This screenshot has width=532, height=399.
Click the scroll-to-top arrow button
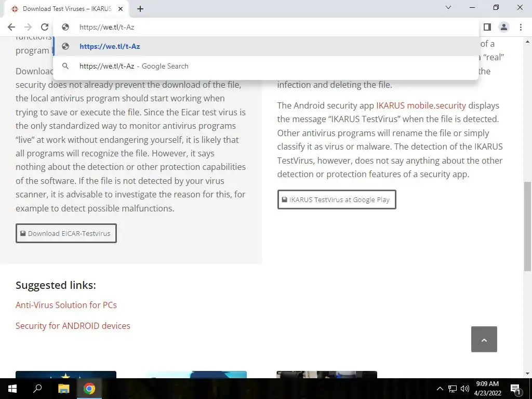coord(484,339)
